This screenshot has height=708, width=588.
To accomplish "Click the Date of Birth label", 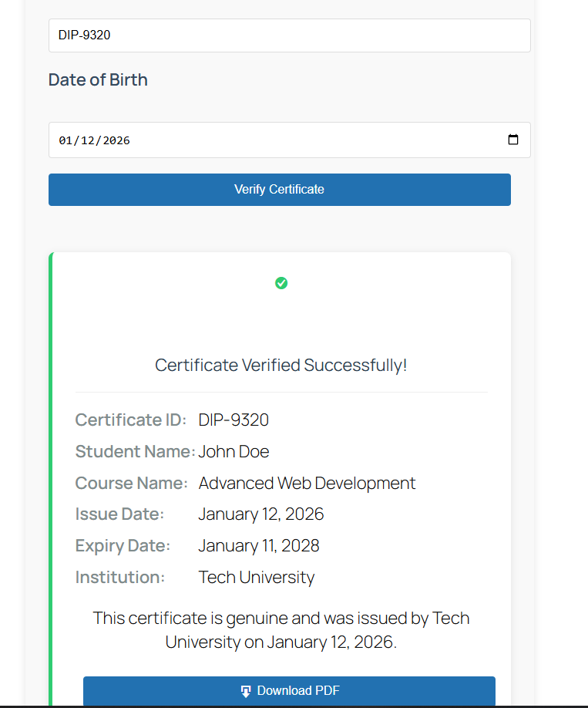I will 98,79.
